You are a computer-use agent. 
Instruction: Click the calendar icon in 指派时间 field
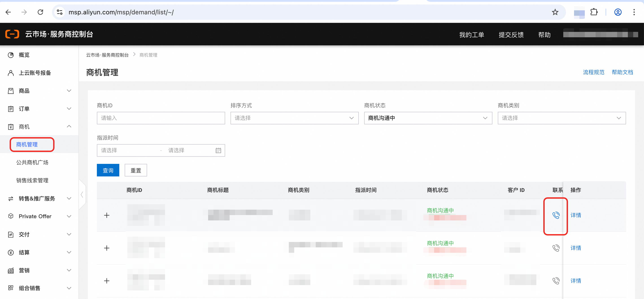tap(218, 150)
